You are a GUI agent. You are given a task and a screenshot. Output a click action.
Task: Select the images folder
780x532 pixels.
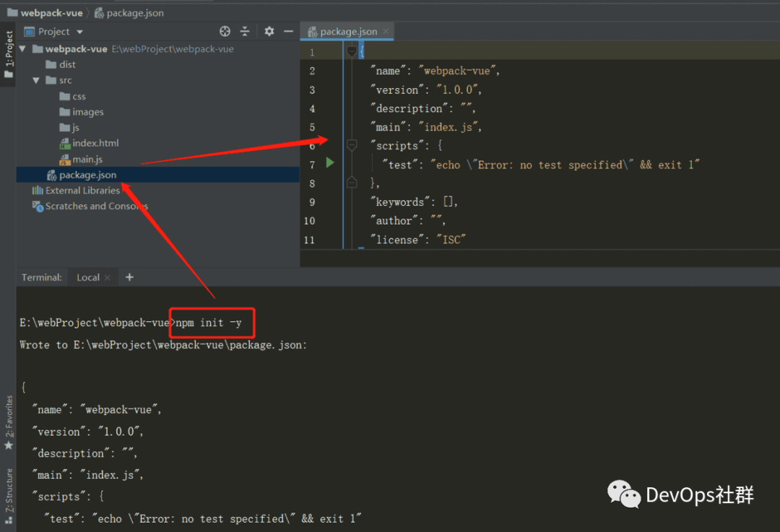(82, 112)
